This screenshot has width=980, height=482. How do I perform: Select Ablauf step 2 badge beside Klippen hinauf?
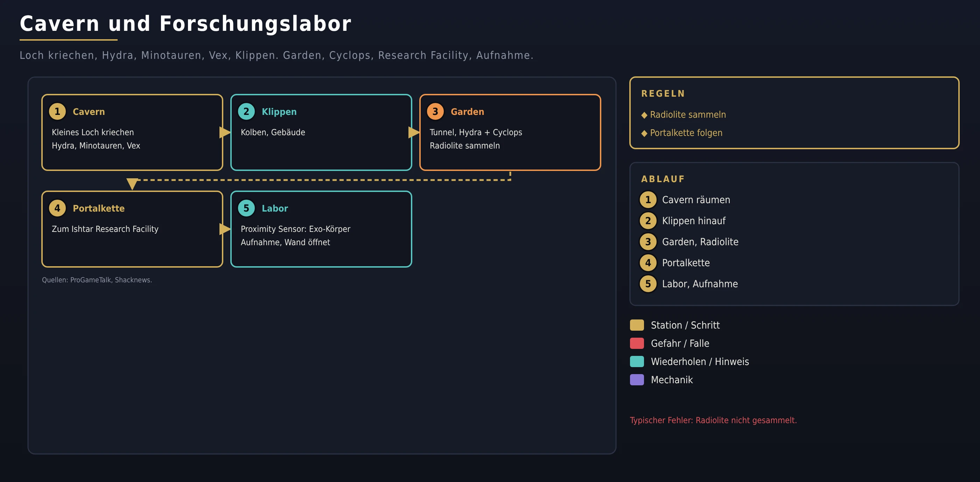coord(648,221)
